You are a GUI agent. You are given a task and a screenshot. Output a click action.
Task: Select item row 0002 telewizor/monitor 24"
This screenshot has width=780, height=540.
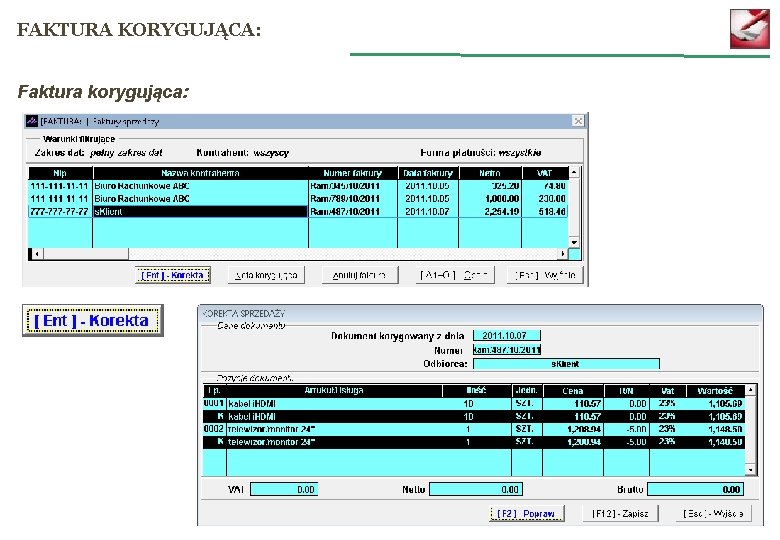pyautogui.click(x=474, y=429)
